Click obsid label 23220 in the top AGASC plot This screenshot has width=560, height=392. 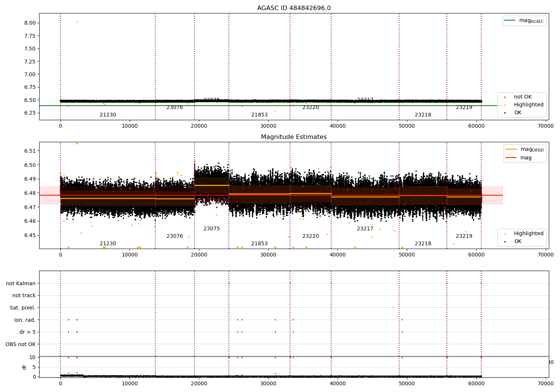coord(311,108)
